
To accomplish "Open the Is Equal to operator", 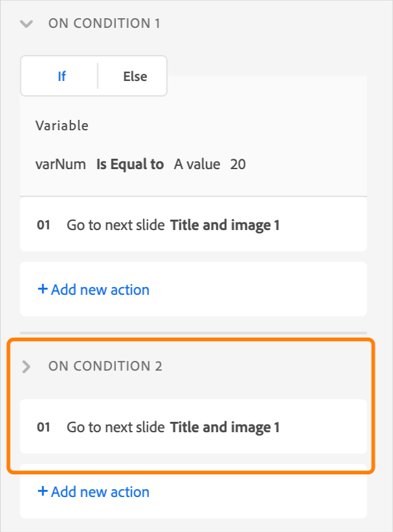I will pos(129,165).
